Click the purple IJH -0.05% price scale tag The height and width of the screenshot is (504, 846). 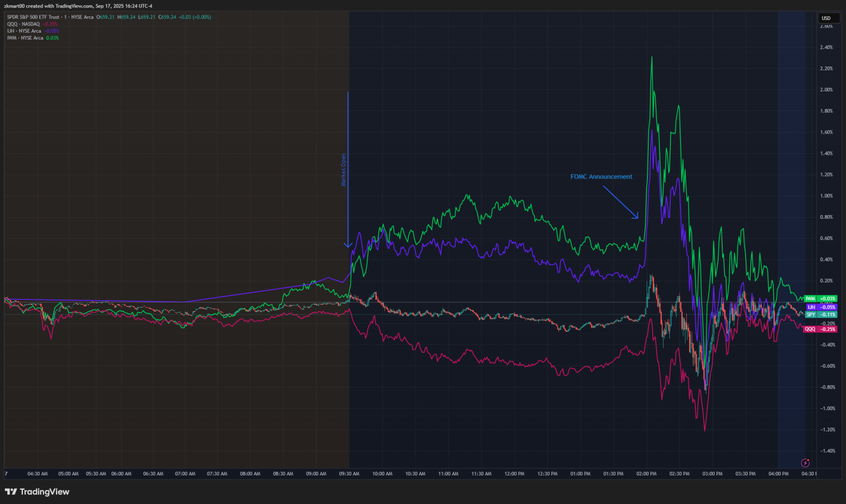click(x=822, y=307)
